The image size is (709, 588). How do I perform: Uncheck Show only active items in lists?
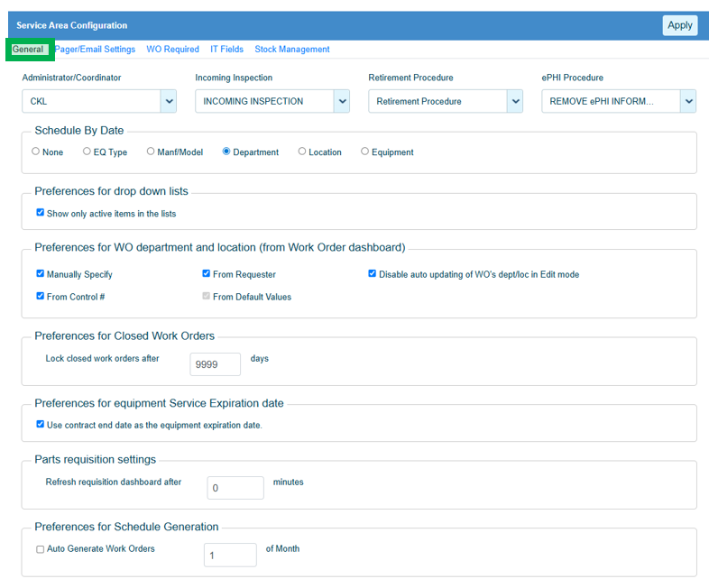tap(40, 214)
